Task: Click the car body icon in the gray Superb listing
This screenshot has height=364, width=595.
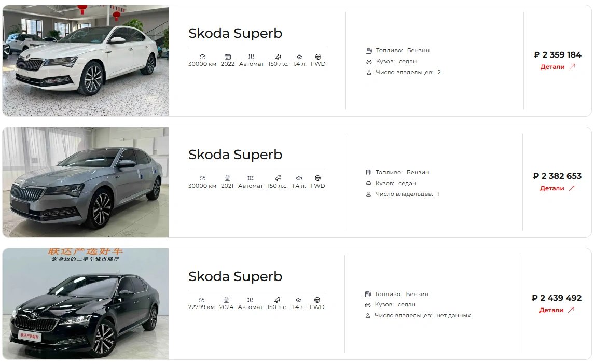Action: tap(368, 183)
